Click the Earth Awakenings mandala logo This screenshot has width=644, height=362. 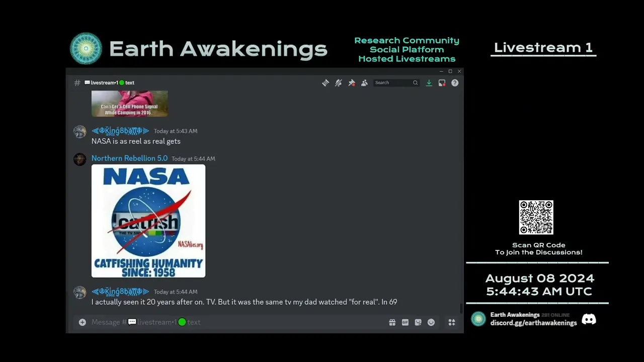coord(86,49)
